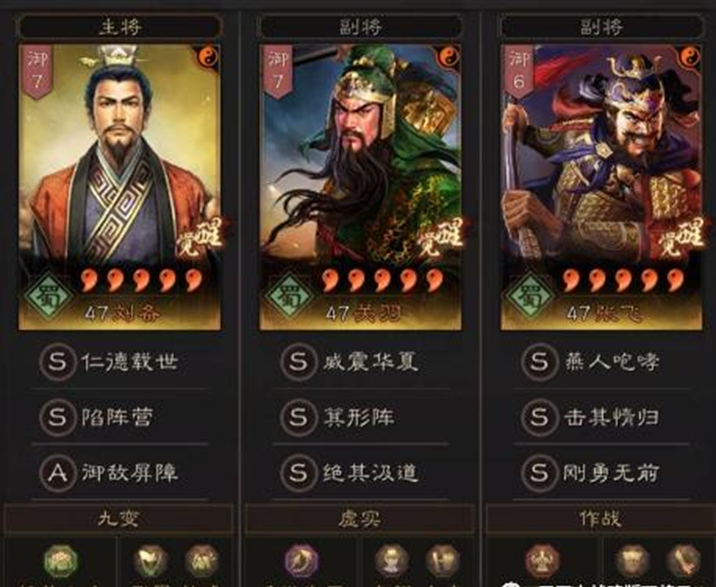Viewport: 716px width, 587px height.
Task: Click the yin-yang icon on Guan Yu's card
Action: point(449,57)
